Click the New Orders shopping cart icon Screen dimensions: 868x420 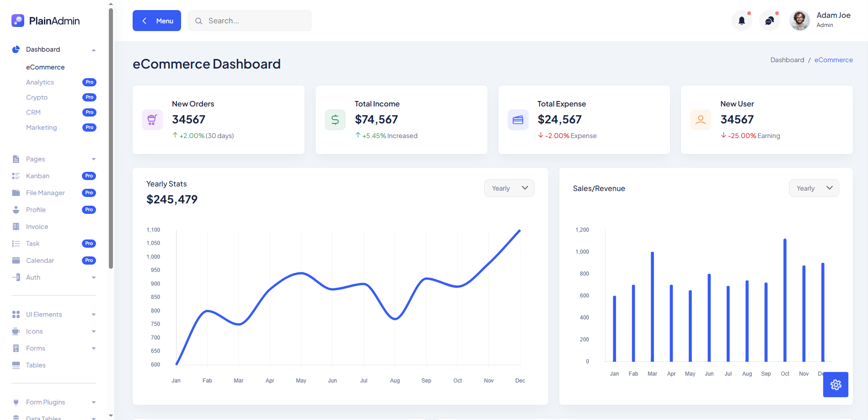152,120
